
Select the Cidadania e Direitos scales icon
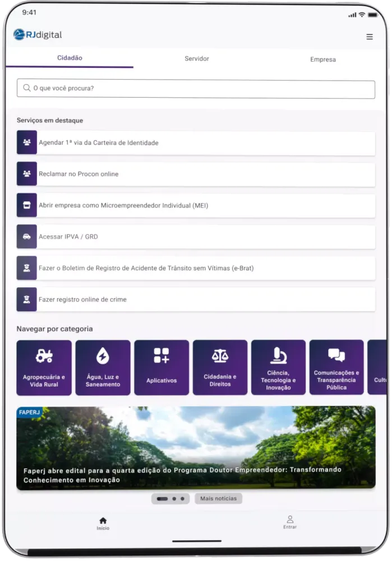tap(220, 356)
